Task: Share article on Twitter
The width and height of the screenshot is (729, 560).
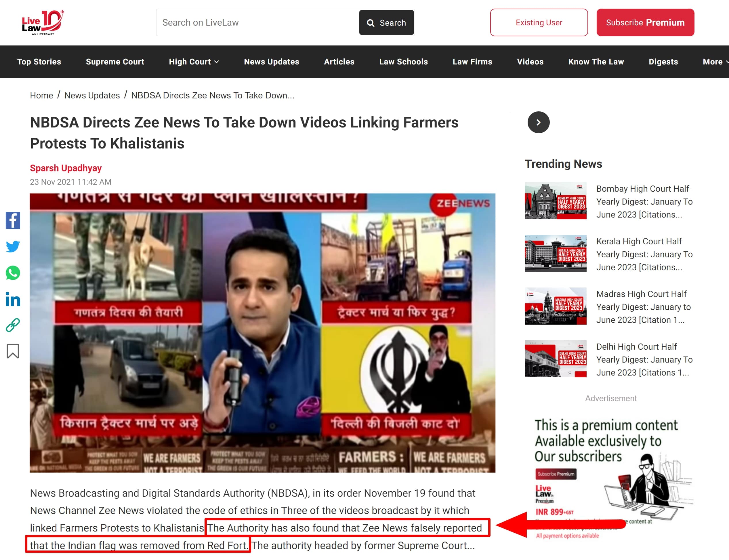Action: click(13, 247)
